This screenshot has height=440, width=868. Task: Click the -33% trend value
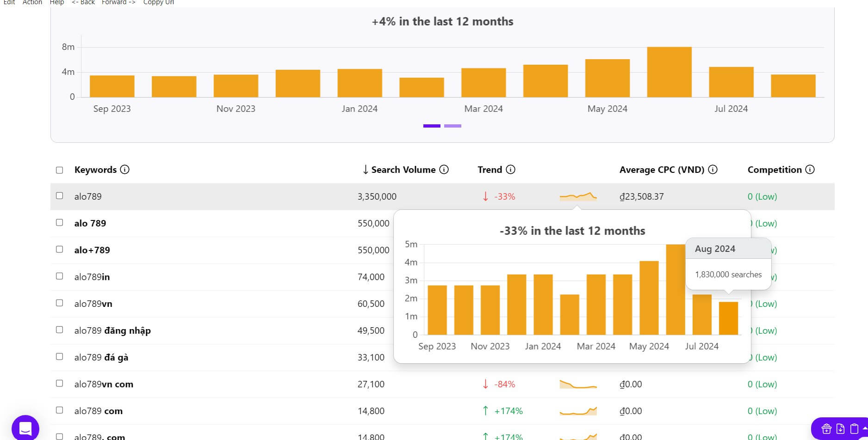click(504, 196)
